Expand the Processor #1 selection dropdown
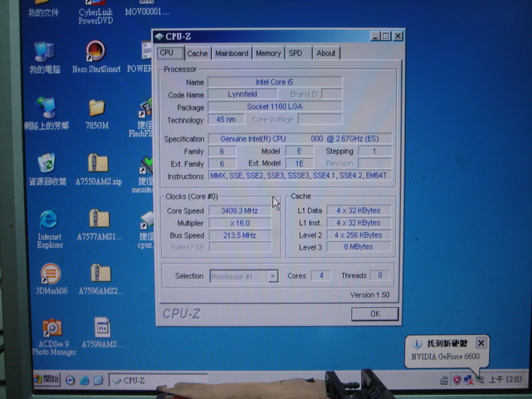532x399 pixels. point(273,277)
